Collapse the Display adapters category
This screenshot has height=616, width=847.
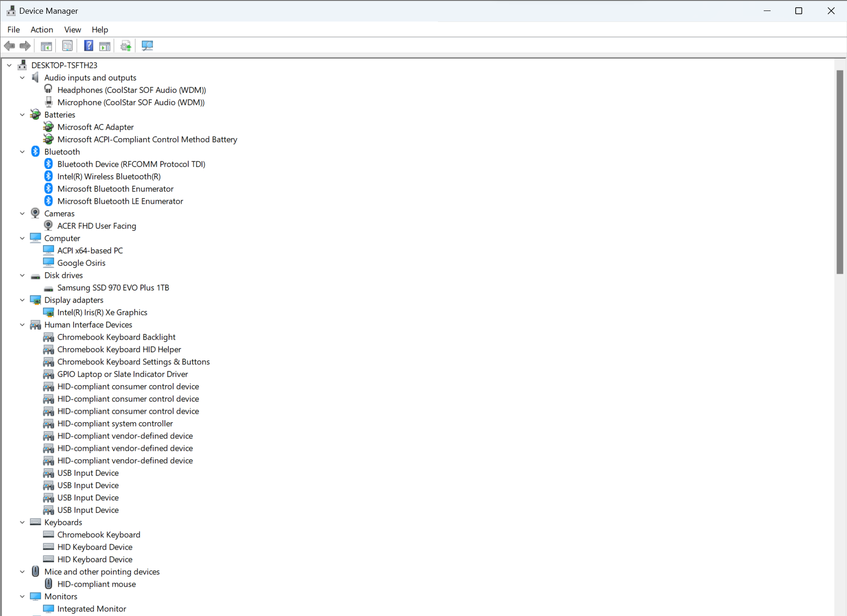22,300
